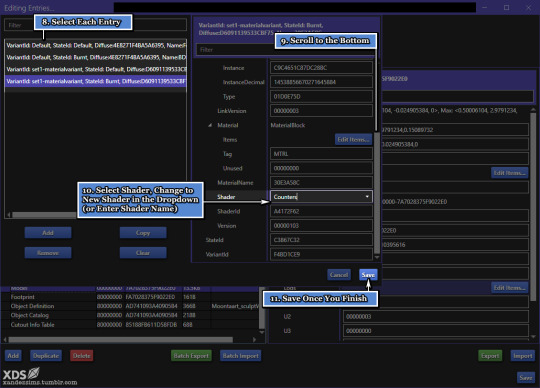Click the properties panel vertical scrollbar
Image resolution: width=540 pixels, height=388 pixels.
pos(377,193)
